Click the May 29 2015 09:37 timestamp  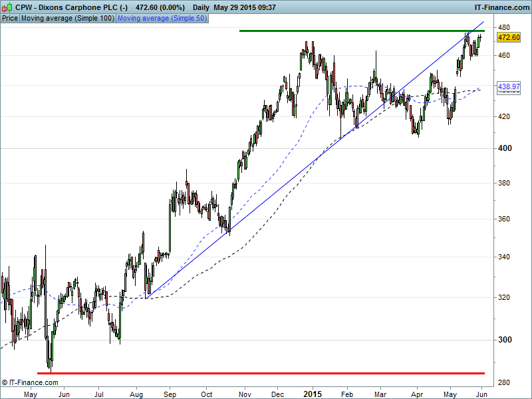tap(245, 7)
